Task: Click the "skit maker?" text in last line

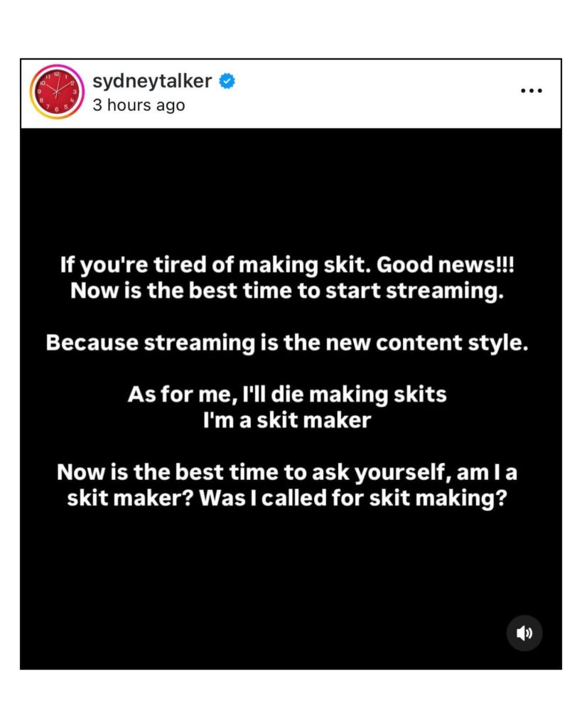Action: pos(131,497)
